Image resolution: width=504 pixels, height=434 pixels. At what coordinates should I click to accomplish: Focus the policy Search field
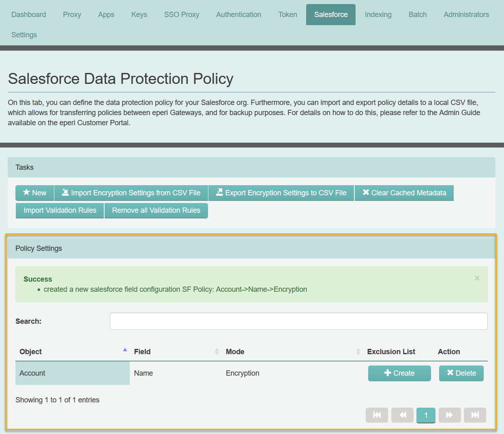click(x=298, y=321)
